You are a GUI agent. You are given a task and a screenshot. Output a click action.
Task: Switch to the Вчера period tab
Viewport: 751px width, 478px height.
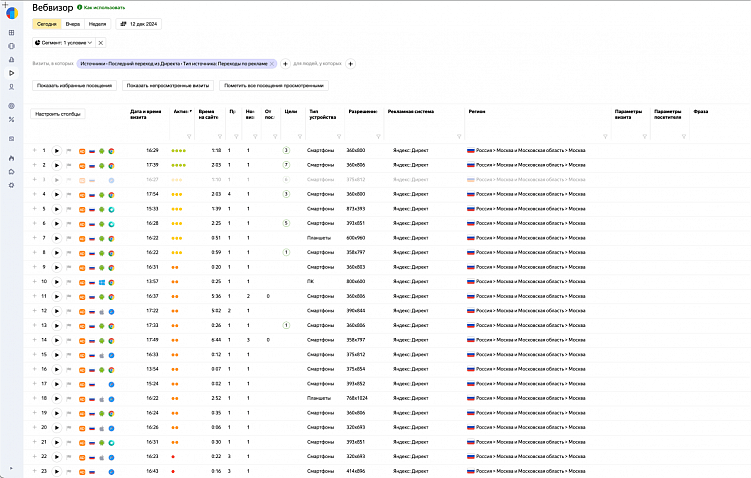[73, 22]
